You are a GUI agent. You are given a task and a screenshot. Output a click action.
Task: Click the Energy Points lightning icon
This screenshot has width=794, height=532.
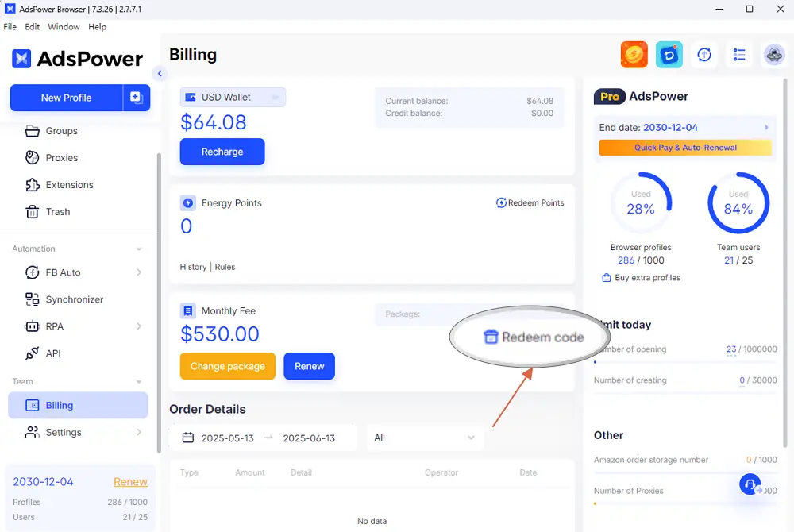[188, 203]
